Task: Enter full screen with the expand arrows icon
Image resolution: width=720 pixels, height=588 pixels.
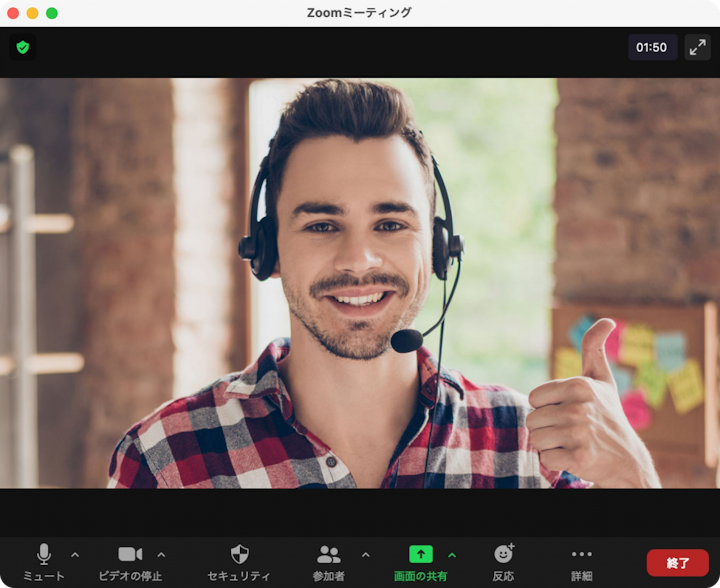Action: click(x=697, y=47)
